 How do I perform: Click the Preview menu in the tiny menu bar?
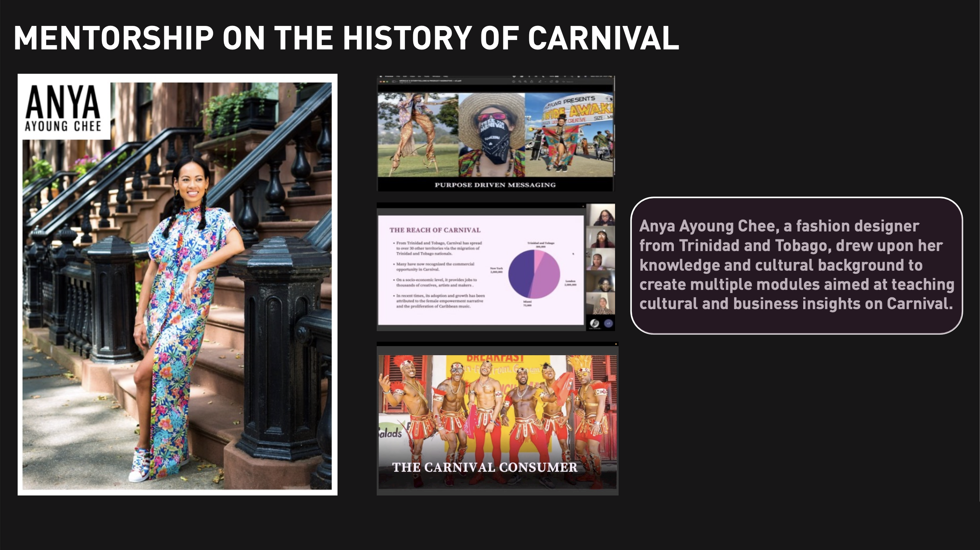coord(389,76)
